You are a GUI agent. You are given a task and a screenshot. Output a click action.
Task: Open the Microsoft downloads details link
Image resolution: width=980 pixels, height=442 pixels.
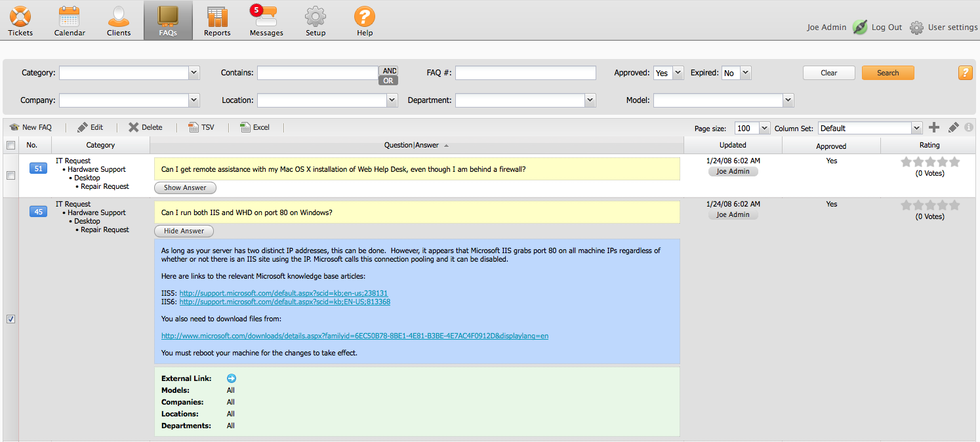355,336
